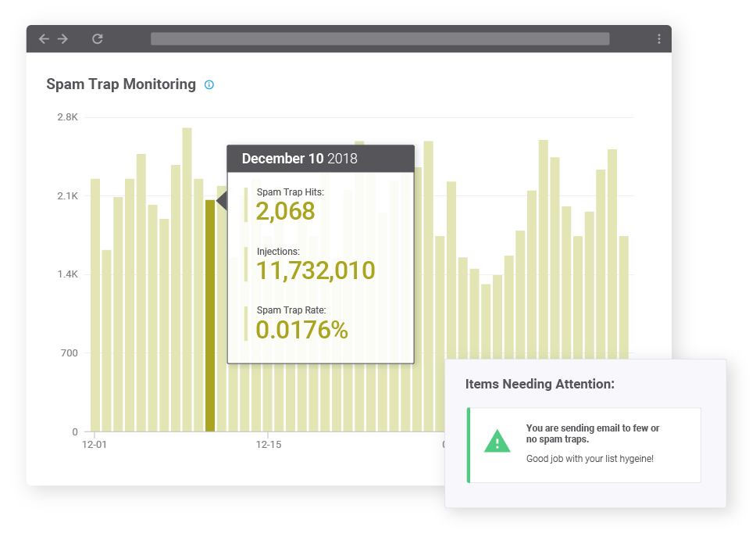This screenshot has height=537, width=756.
Task: Click the Injections label
Action: [x=278, y=252]
